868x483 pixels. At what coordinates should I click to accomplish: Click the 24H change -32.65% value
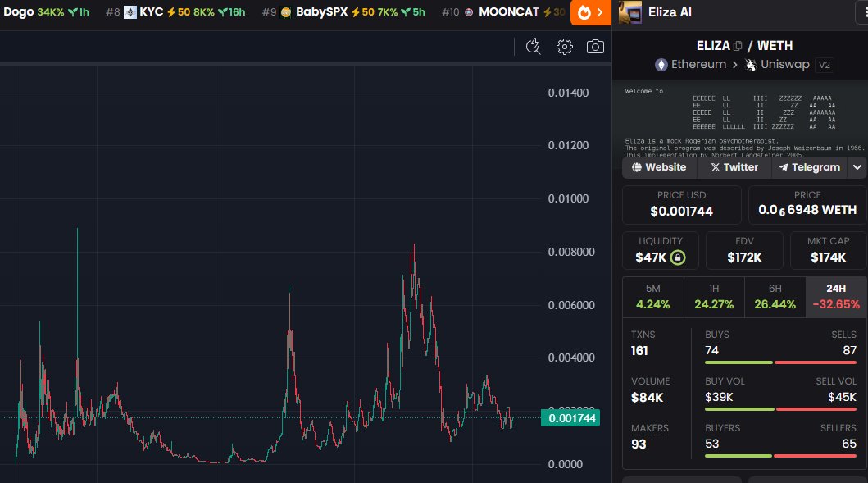point(836,304)
